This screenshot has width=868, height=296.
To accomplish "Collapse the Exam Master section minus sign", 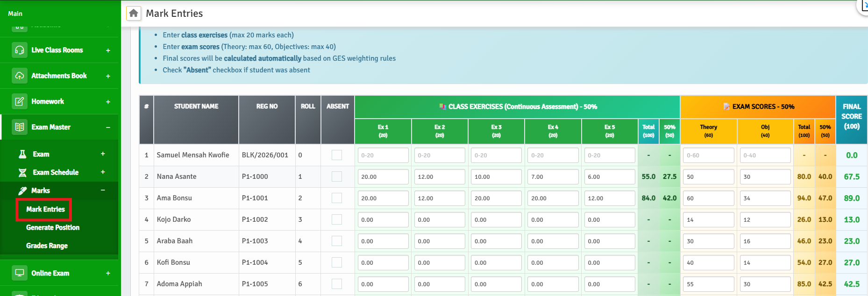I will [108, 127].
